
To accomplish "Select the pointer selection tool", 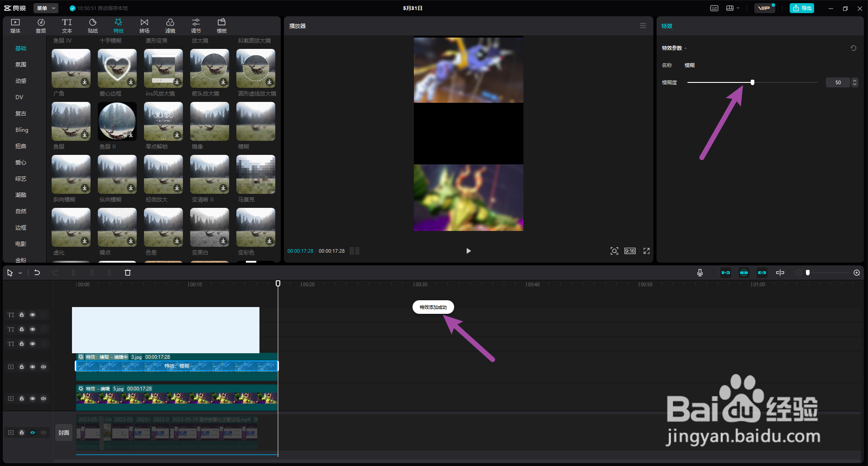I will coord(10,273).
